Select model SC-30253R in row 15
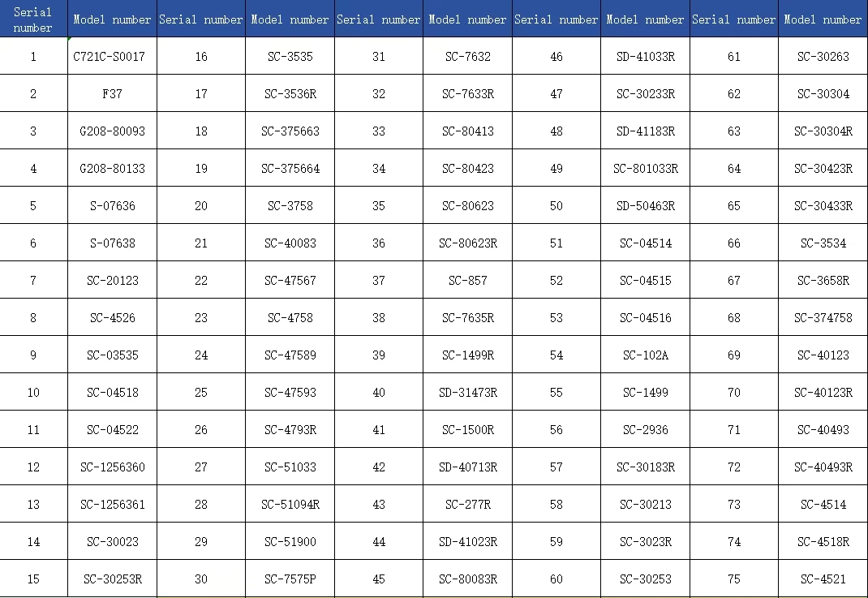 click(x=113, y=579)
